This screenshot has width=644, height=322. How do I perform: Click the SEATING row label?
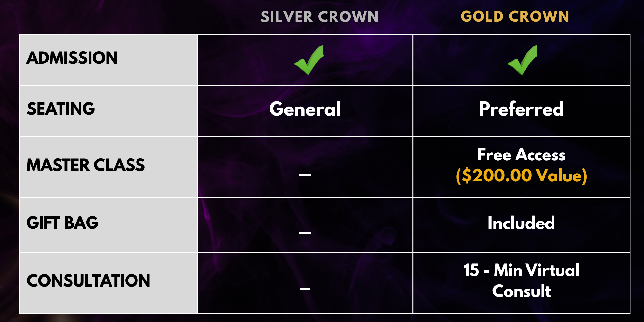61,109
